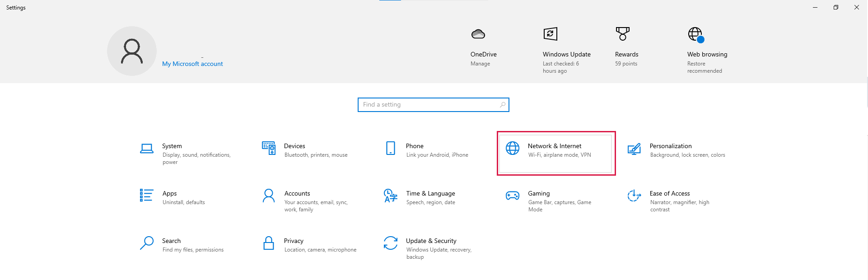This screenshot has height=280, width=868.
Task: Click the Time & Language icon
Action: coord(391,196)
